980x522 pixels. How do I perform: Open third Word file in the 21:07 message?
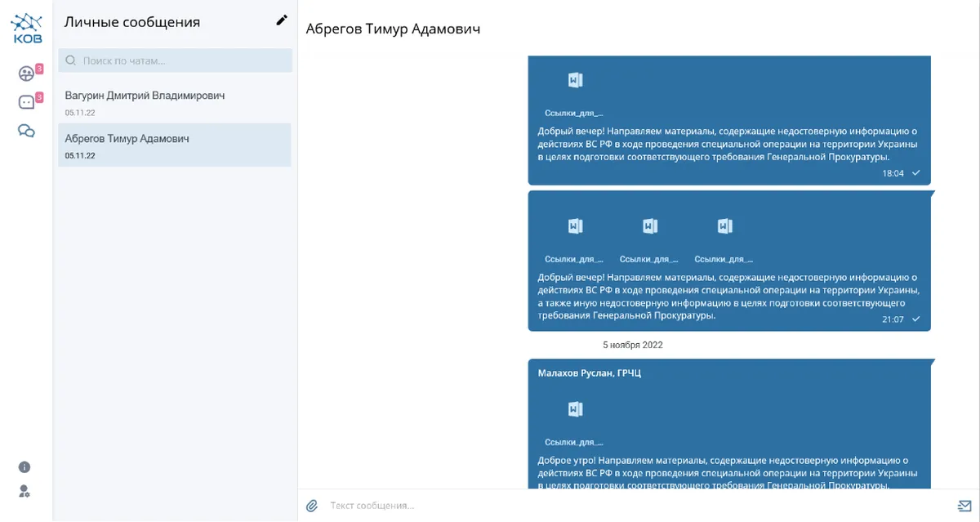pyautogui.click(x=724, y=226)
